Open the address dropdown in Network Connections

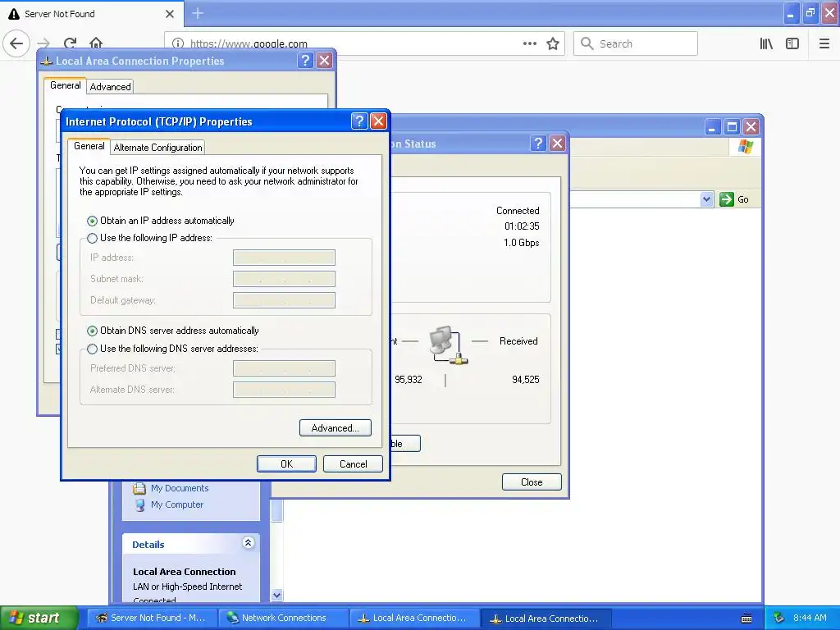pos(706,199)
